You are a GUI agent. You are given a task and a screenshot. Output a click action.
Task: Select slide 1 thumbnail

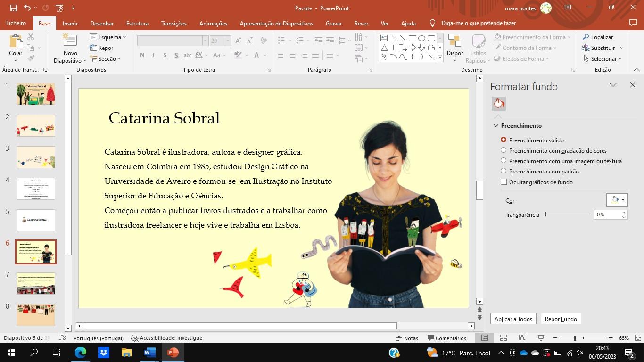tap(36, 94)
